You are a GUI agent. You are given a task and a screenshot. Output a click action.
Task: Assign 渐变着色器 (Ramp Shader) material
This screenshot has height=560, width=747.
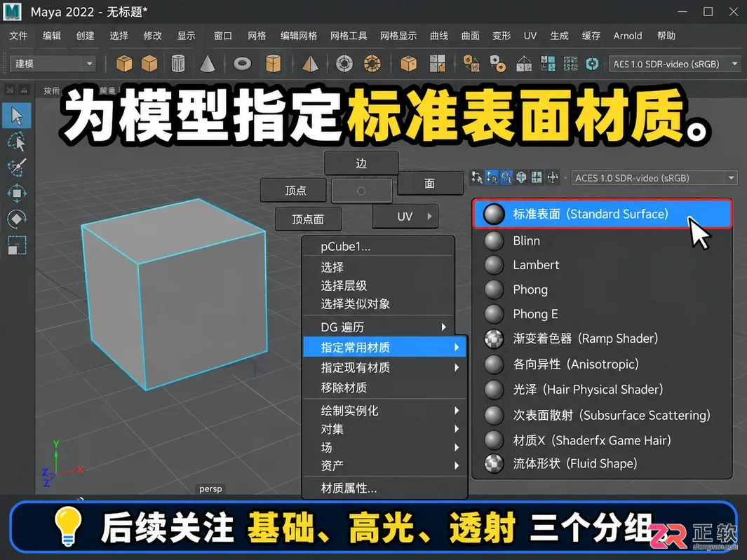(603, 339)
